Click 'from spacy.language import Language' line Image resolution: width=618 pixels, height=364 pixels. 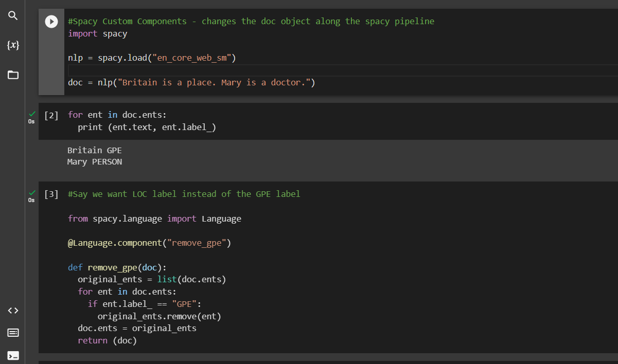(x=154, y=219)
